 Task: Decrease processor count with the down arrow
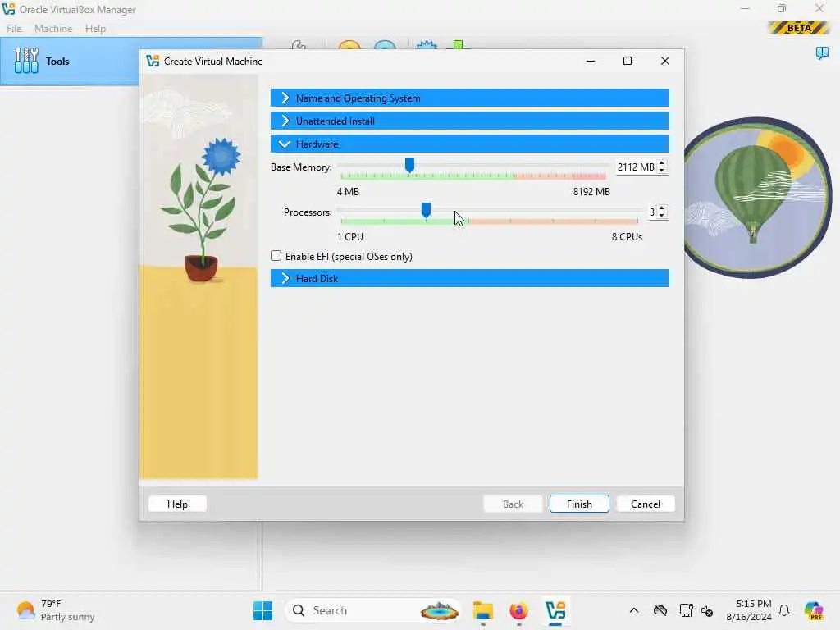662,216
